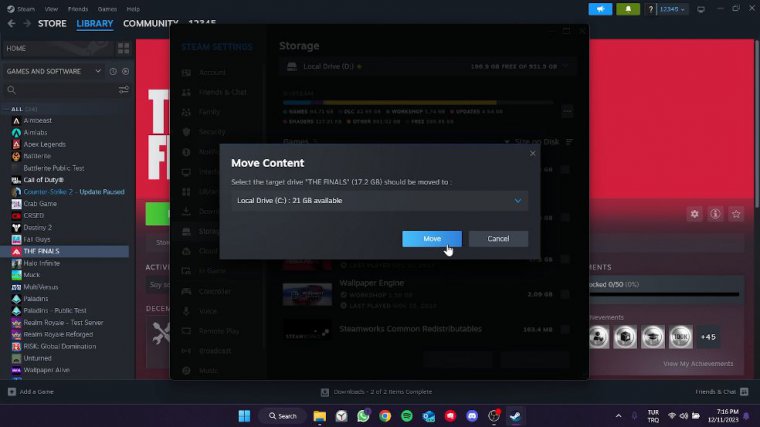Switch to the STORE tab
Image resolution: width=760 pixels, height=427 pixels.
(x=52, y=23)
